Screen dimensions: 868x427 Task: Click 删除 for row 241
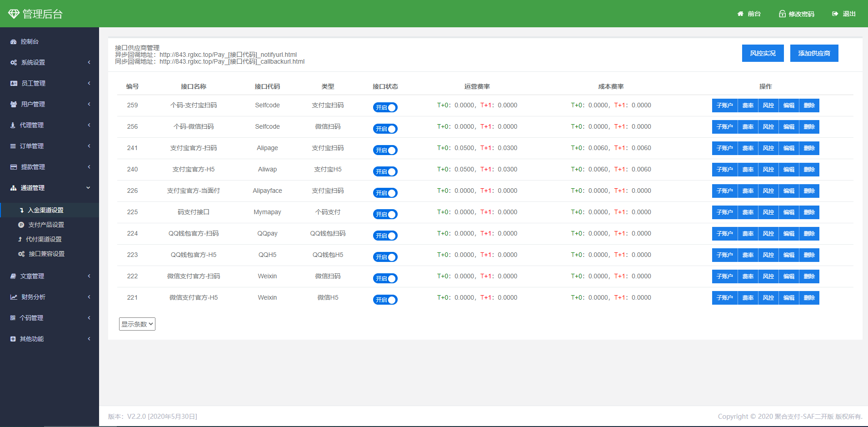click(809, 148)
